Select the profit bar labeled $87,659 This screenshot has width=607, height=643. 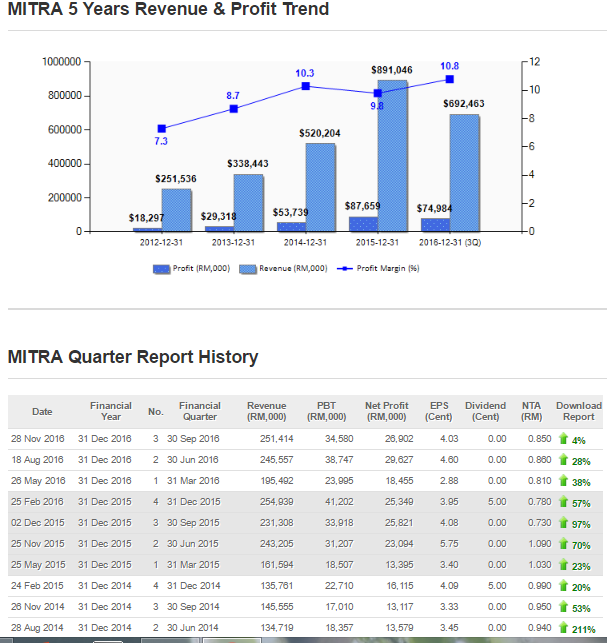pos(363,224)
